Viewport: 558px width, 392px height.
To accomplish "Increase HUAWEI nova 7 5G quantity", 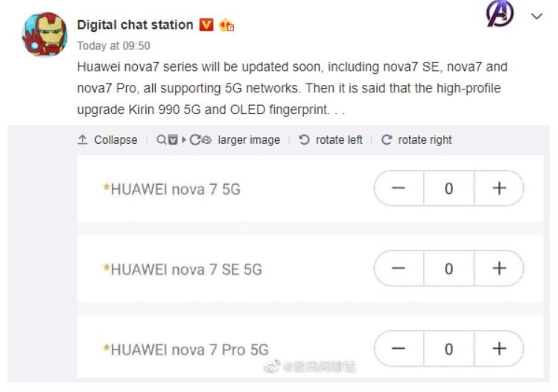I will (x=498, y=189).
